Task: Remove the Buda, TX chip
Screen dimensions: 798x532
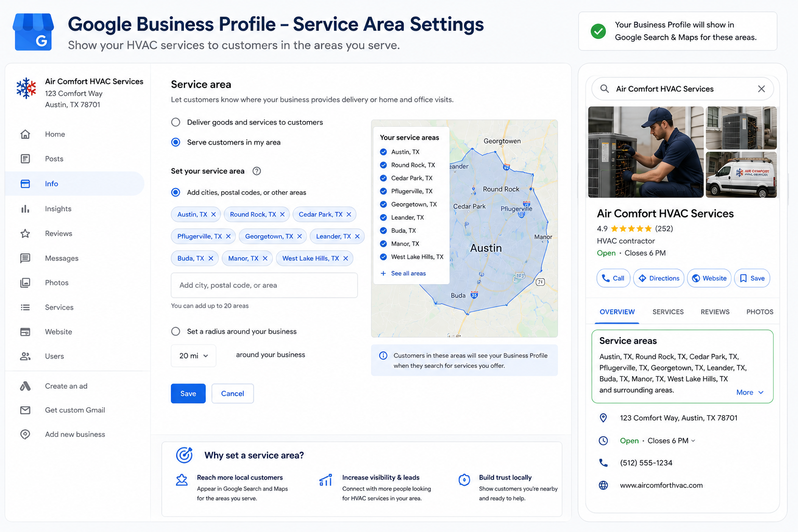Action: pos(210,258)
